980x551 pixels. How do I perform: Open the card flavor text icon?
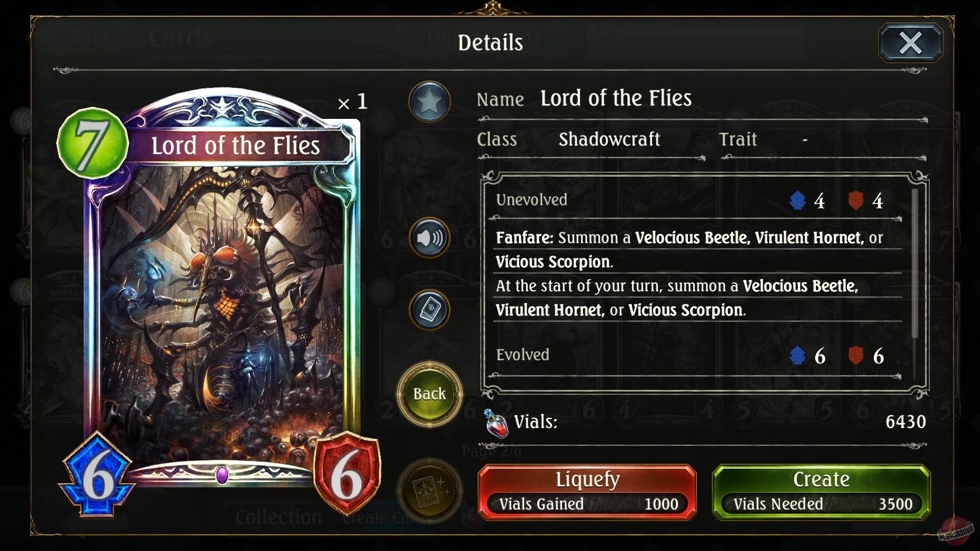click(x=429, y=310)
